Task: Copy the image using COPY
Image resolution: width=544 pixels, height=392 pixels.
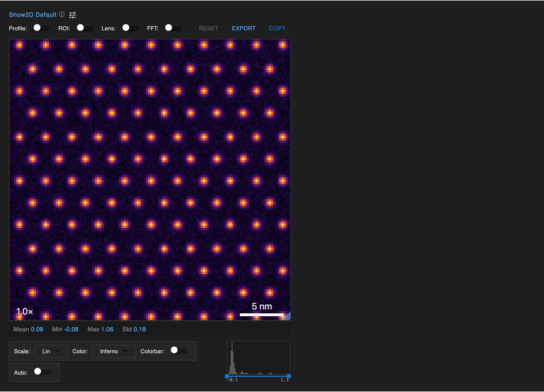Action: point(277,28)
